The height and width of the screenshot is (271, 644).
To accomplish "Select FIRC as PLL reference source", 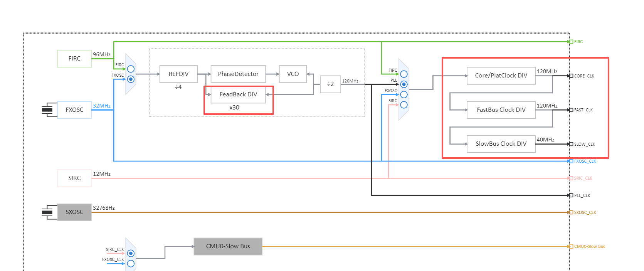I will pyautogui.click(x=131, y=69).
